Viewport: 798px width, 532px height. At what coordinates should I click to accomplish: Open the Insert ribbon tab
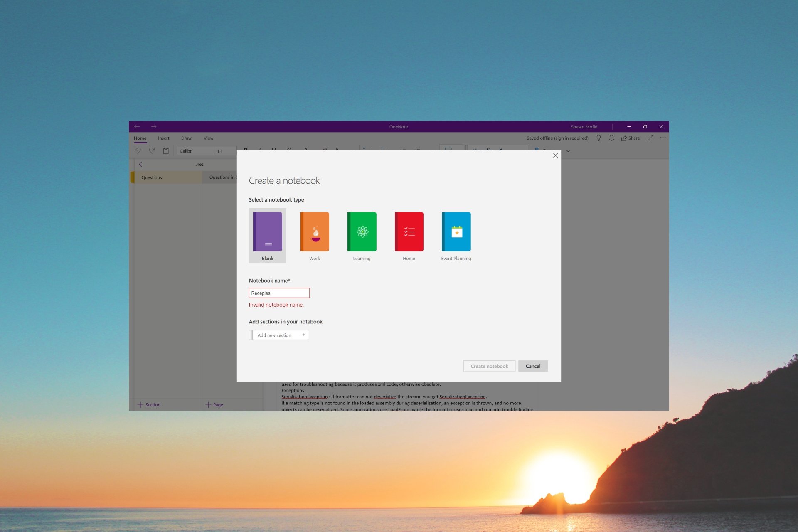coord(163,138)
